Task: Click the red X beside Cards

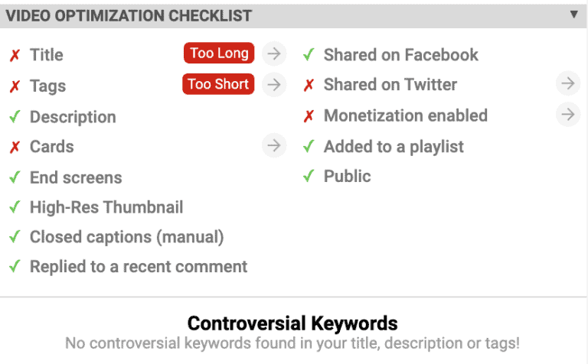Action: [15, 147]
